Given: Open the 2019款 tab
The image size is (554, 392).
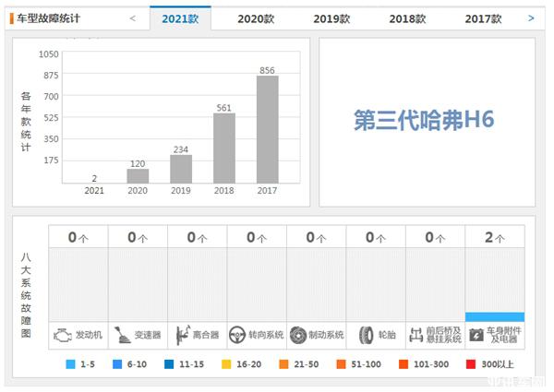Looking at the screenshot, I should pos(331,18).
